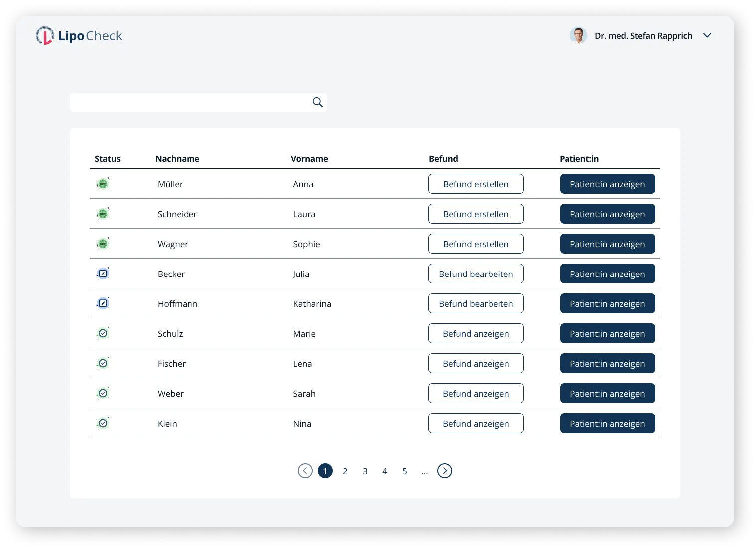
Task: Click the ellipsis in the pagination bar
Action: pyautogui.click(x=424, y=471)
